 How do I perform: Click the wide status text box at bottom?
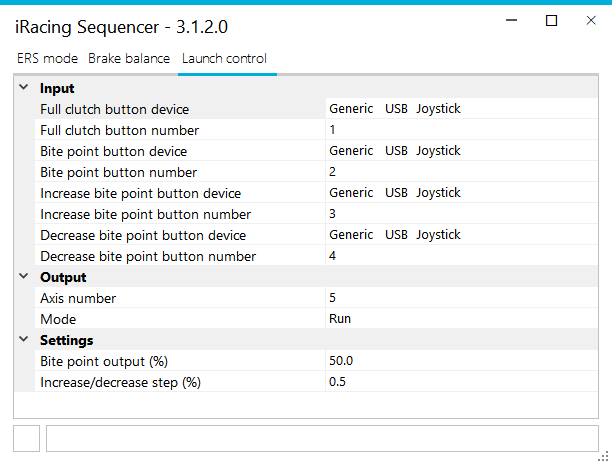(x=322, y=438)
